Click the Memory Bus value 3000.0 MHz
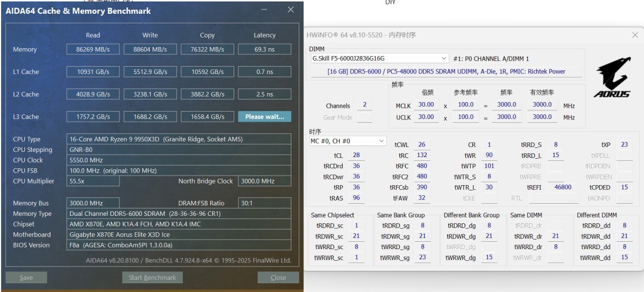This screenshot has height=292, width=644. click(94, 203)
